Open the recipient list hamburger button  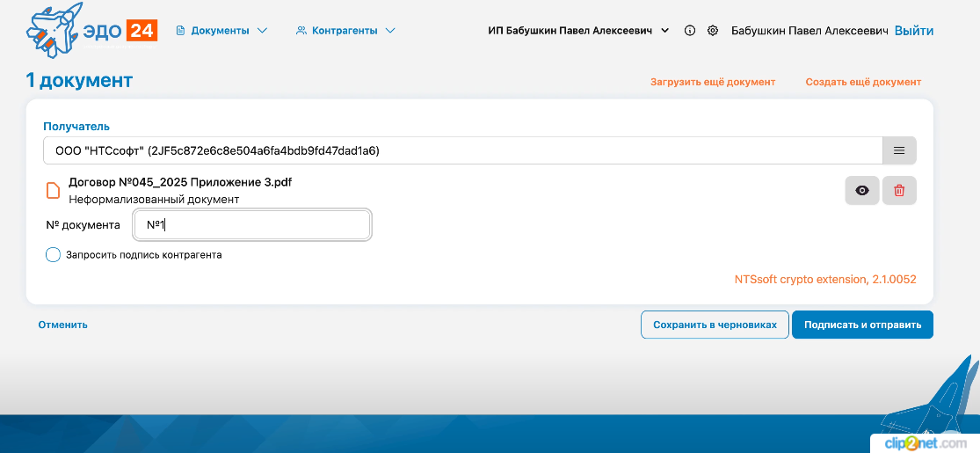[x=899, y=150]
